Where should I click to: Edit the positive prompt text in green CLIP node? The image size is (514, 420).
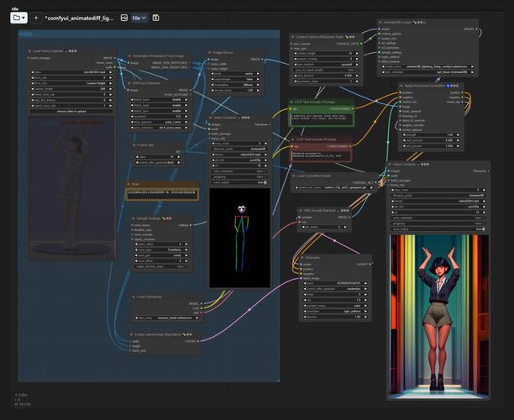(321, 118)
